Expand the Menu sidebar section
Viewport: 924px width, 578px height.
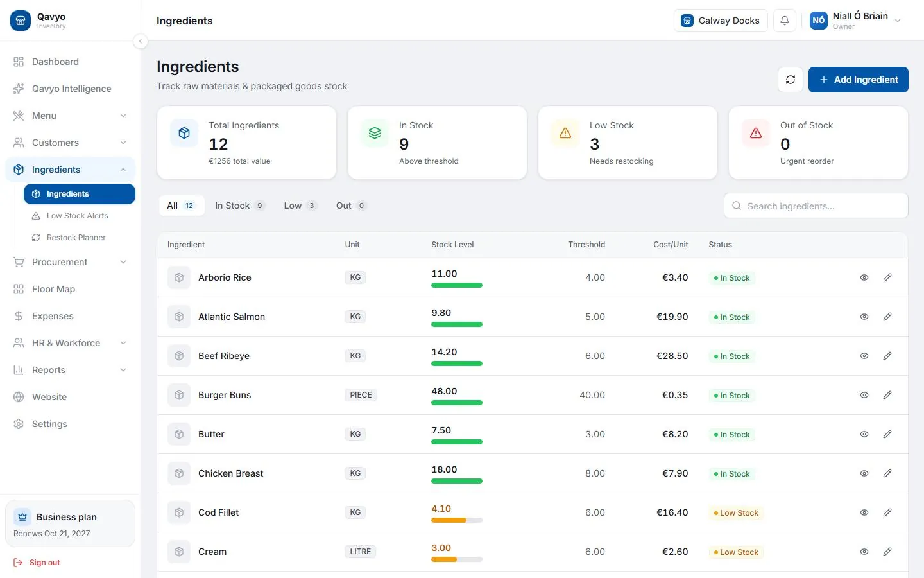click(71, 116)
